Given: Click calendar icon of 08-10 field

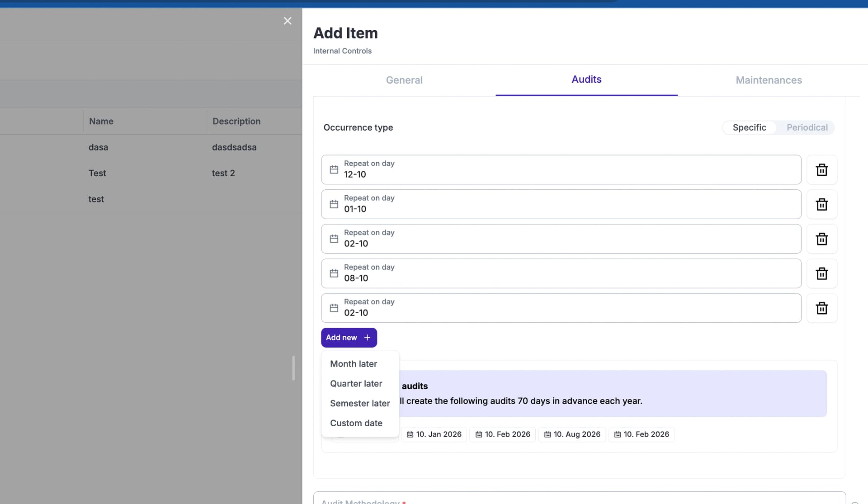Looking at the screenshot, I should click(x=334, y=273).
